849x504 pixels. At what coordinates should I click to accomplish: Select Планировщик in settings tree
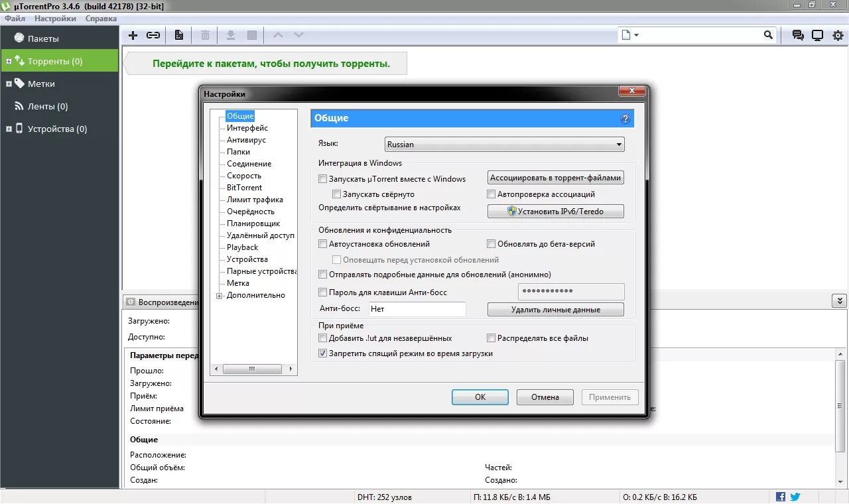pyautogui.click(x=253, y=223)
